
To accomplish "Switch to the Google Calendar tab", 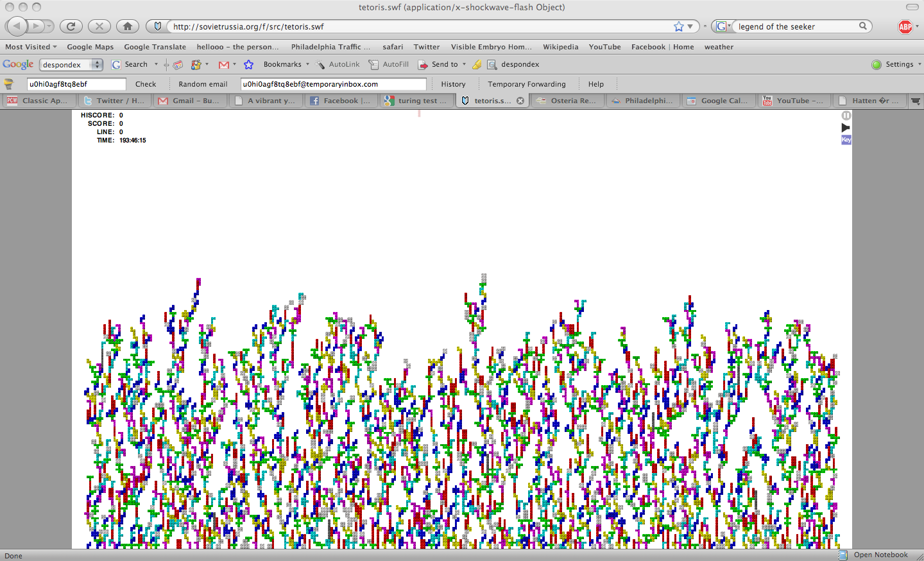I will (719, 101).
